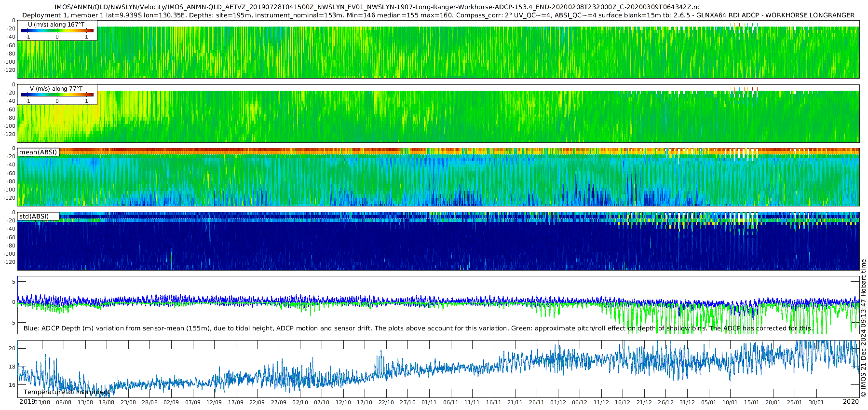868x410 pixels.
Task: Click the '05/01' date tick label
Action: pyautogui.click(x=709, y=402)
